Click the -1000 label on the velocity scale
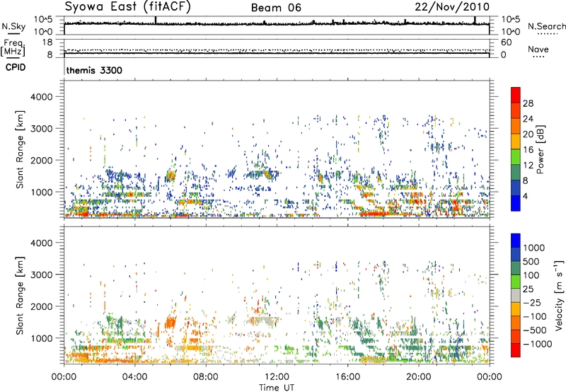The height and width of the screenshot is (392, 566). pos(538,344)
